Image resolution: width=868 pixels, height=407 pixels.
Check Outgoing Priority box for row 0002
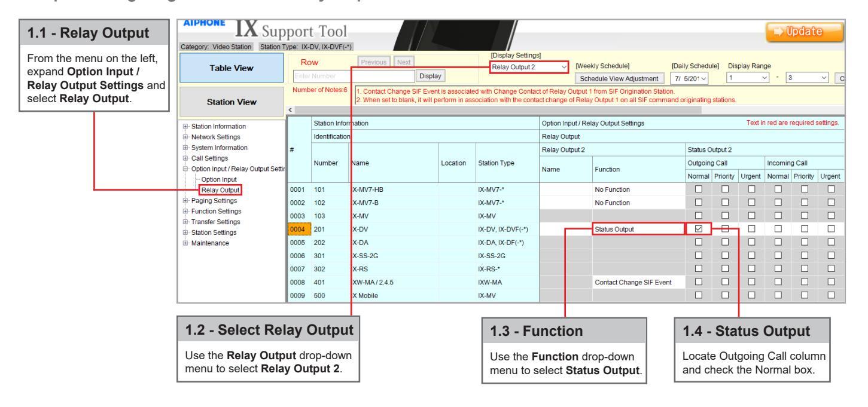click(x=725, y=203)
